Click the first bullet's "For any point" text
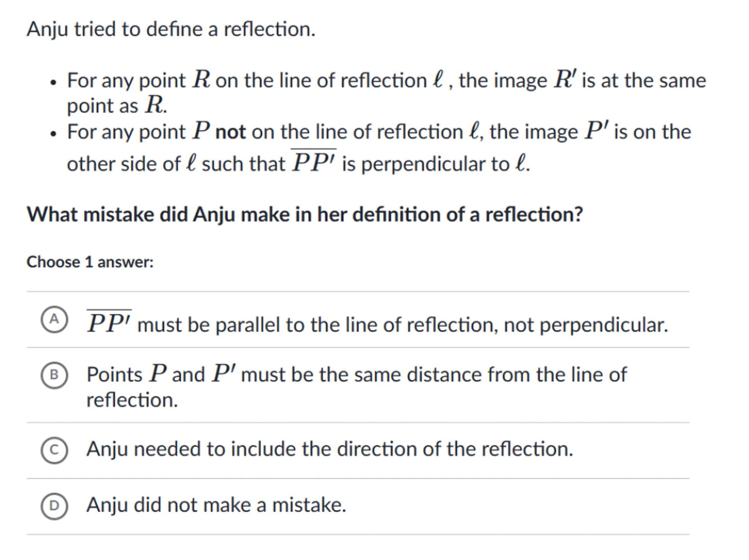The height and width of the screenshot is (560, 749). pos(126,80)
